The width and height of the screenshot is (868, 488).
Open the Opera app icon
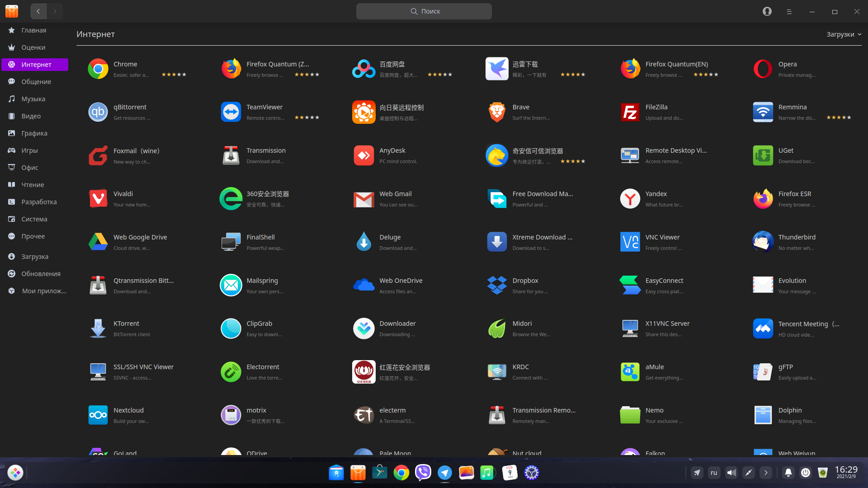pos(763,69)
